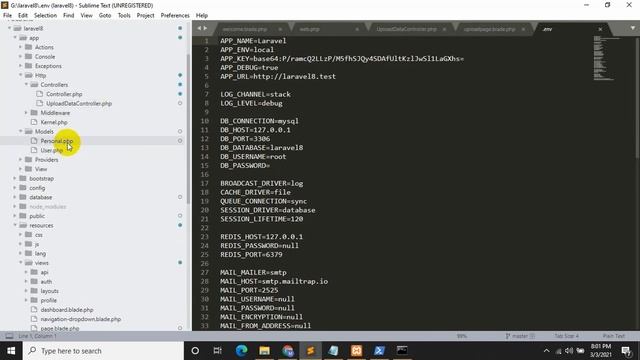Close the .env tab
640x360 pixels.
600,29
